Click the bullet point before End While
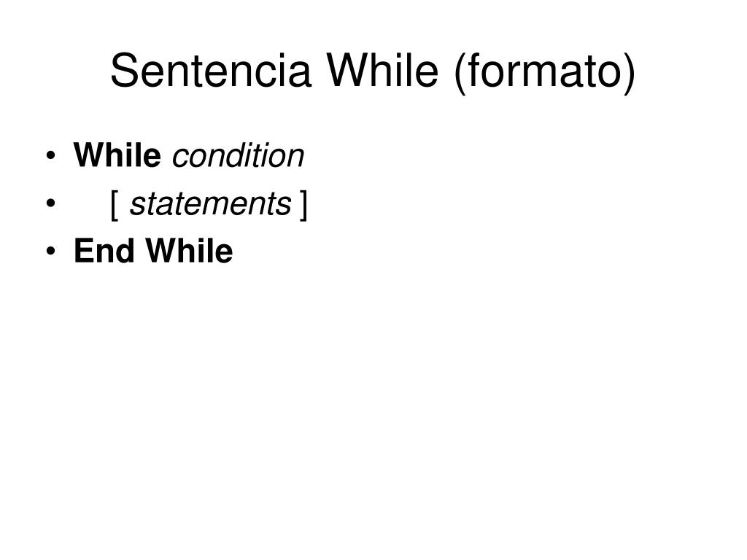This screenshot has height=560, width=747. click(51, 251)
